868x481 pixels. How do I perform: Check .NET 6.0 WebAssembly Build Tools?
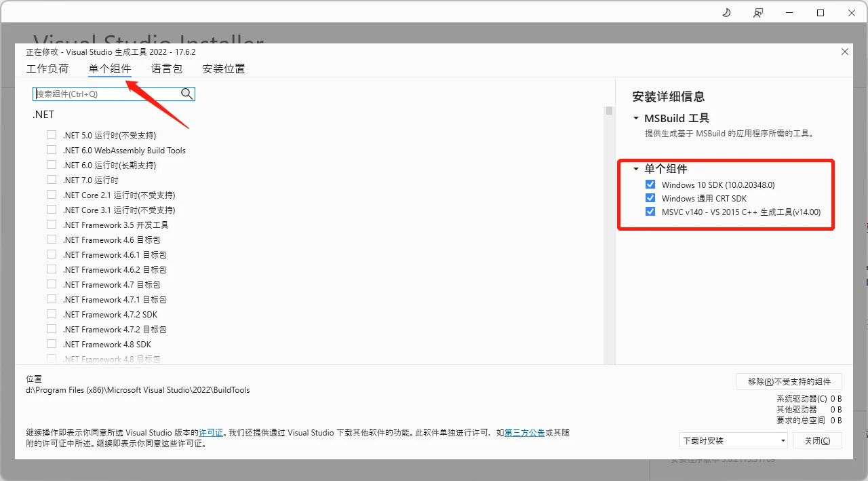[52, 150]
